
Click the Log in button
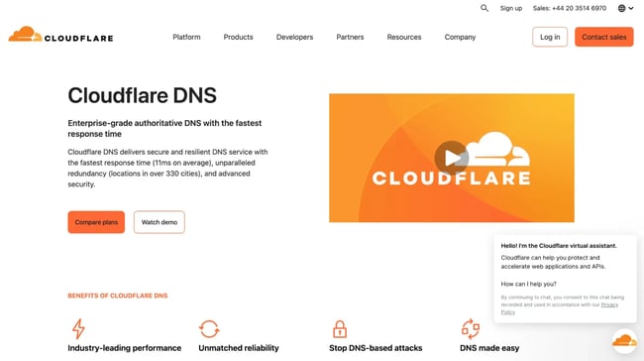pyautogui.click(x=550, y=37)
